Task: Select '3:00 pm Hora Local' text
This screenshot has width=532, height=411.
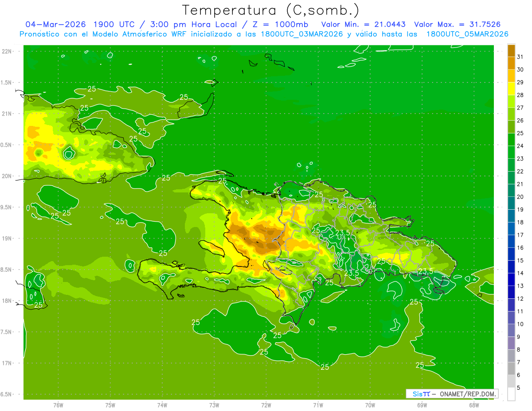Action: point(192,24)
